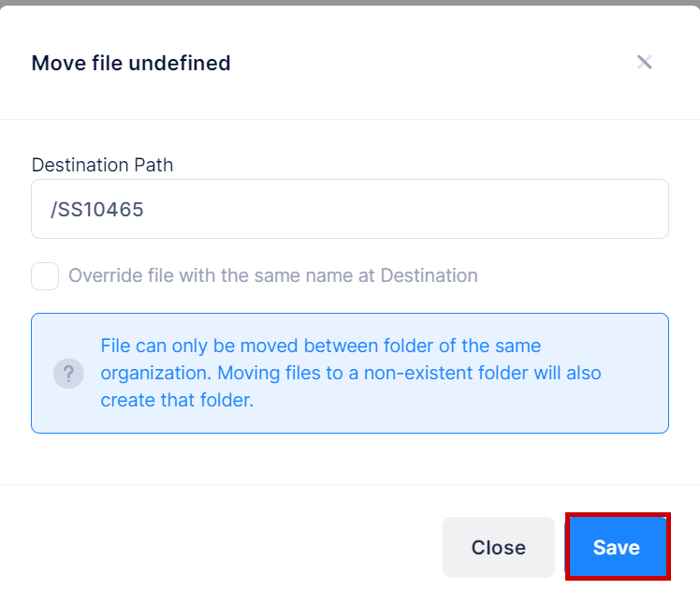The height and width of the screenshot is (605, 700).
Task: Tick the box to override at Destination
Action: 45,276
